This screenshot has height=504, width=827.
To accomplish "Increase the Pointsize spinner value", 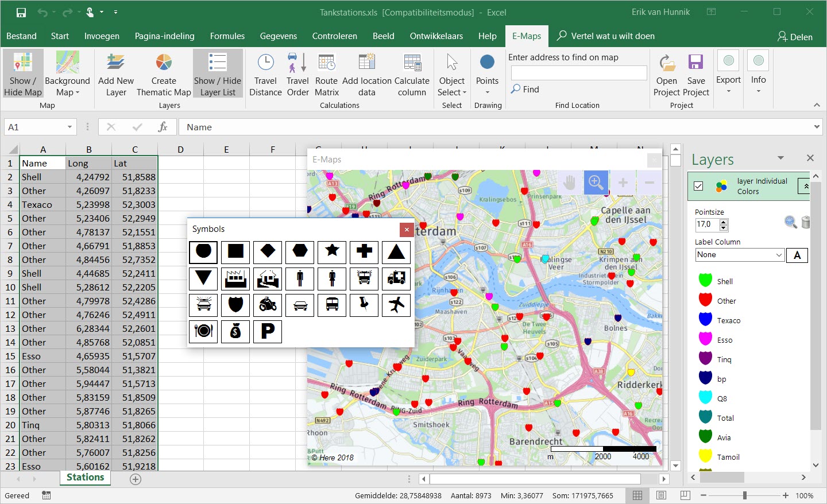I will 724,222.
